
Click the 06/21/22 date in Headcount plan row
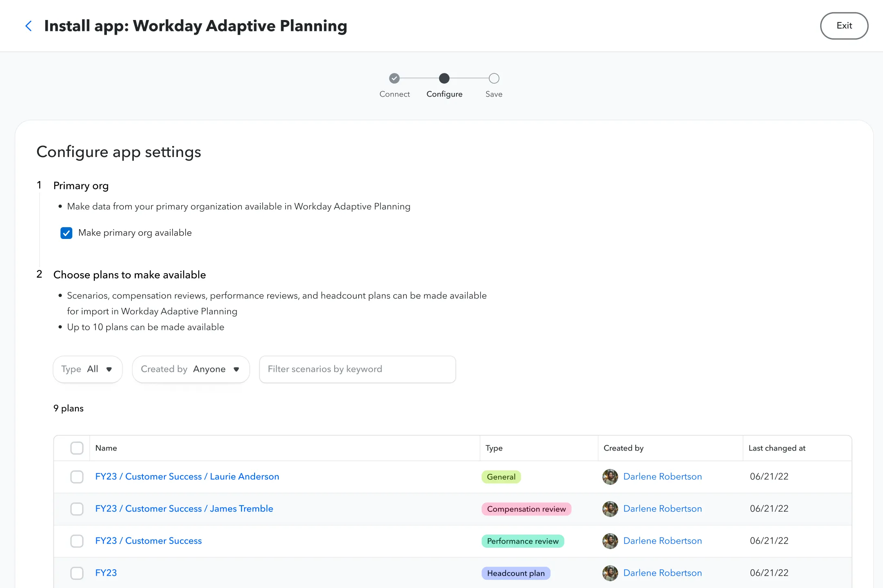click(x=769, y=573)
